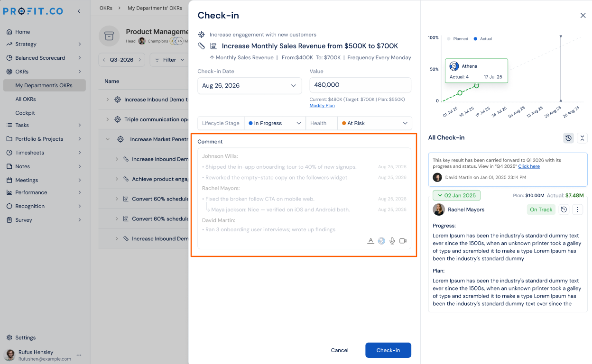Open the Health At Risk dropdown
The height and width of the screenshot is (364, 592).
(375, 123)
